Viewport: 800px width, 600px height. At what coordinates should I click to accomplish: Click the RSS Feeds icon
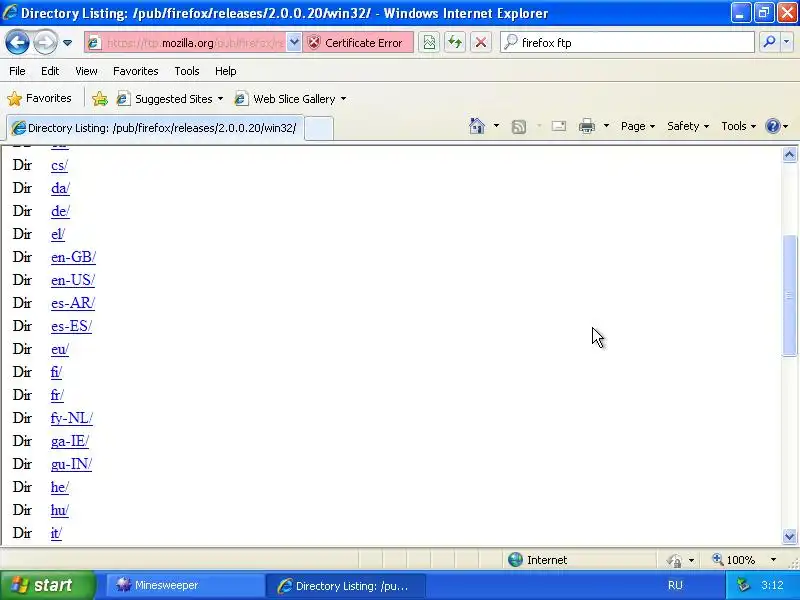point(519,127)
